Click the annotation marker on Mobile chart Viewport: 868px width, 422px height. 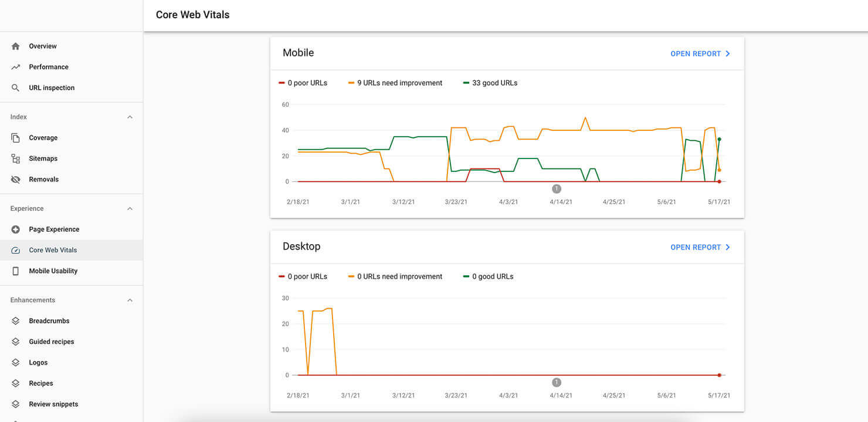(x=557, y=188)
